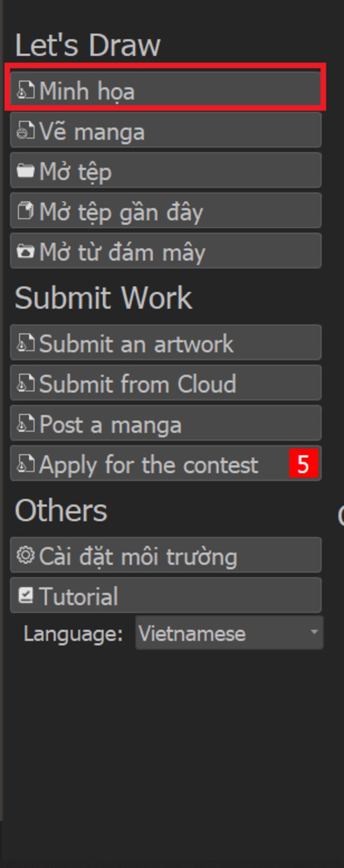This screenshot has width=344, height=868.
Task: Click the icon beside Submit an artwork
Action: point(26,343)
